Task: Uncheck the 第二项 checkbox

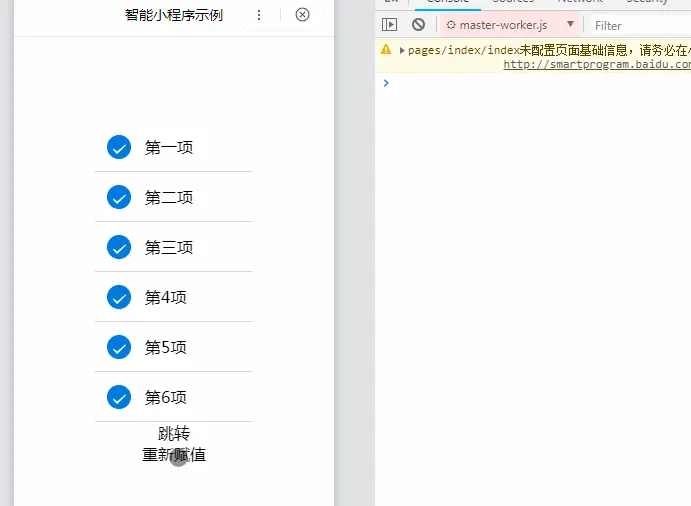Action: coord(119,197)
